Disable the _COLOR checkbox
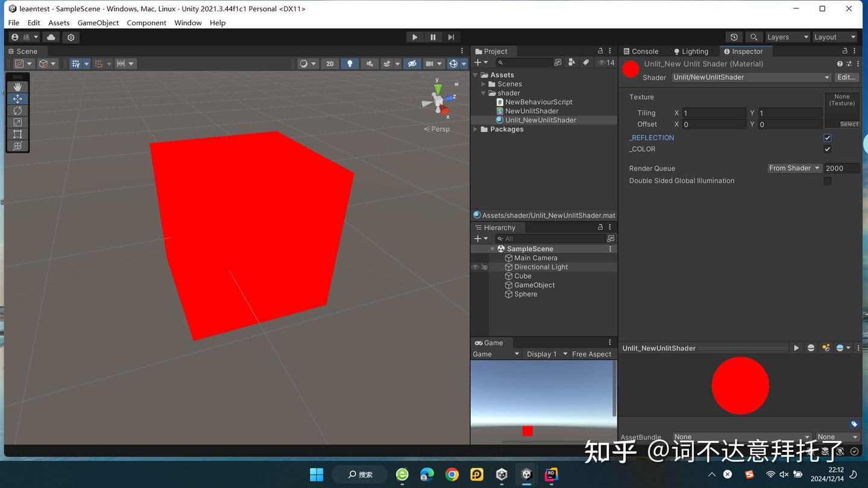Screen dimensions: 868x488 coord(827,149)
